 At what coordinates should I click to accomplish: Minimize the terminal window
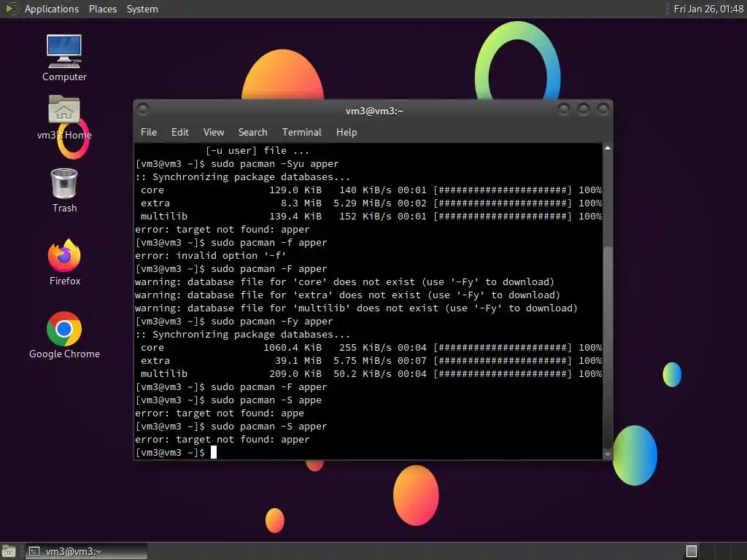564,110
